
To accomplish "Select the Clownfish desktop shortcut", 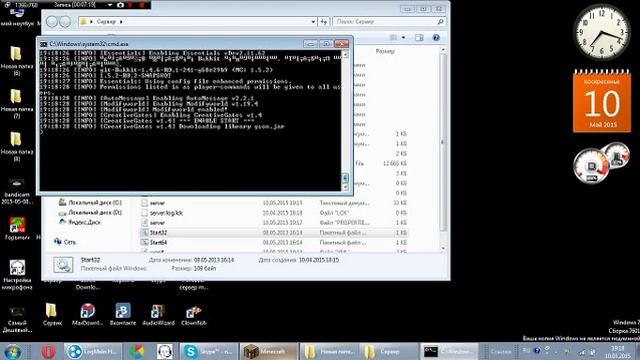I will (193, 314).
